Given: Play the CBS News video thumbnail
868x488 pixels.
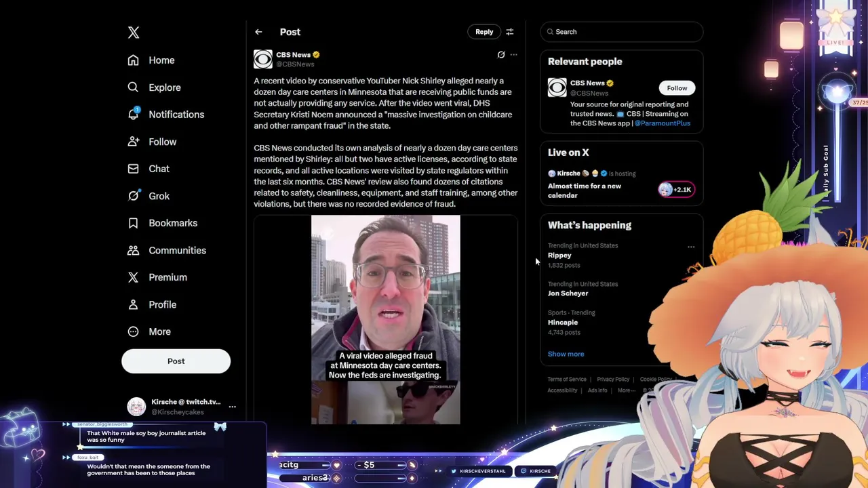Looking at the screenshot, I should coord(386,320).
